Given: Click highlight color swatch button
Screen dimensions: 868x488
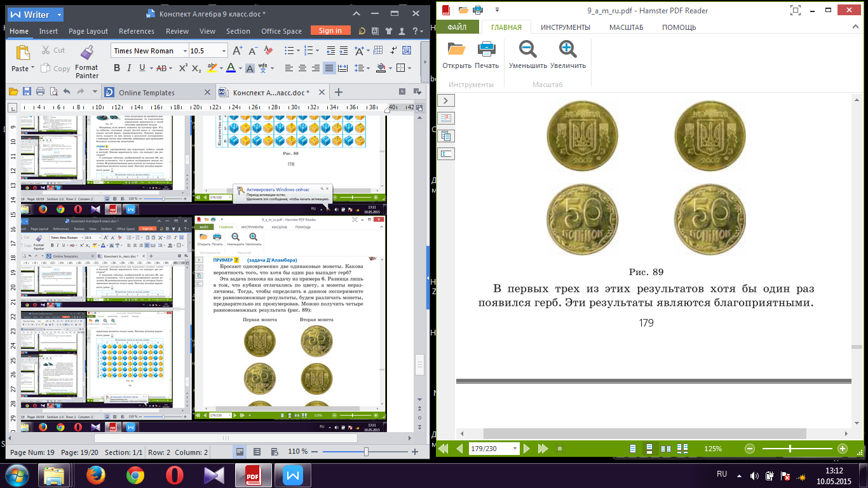Looking at the screenshot, I should point(212,69).
